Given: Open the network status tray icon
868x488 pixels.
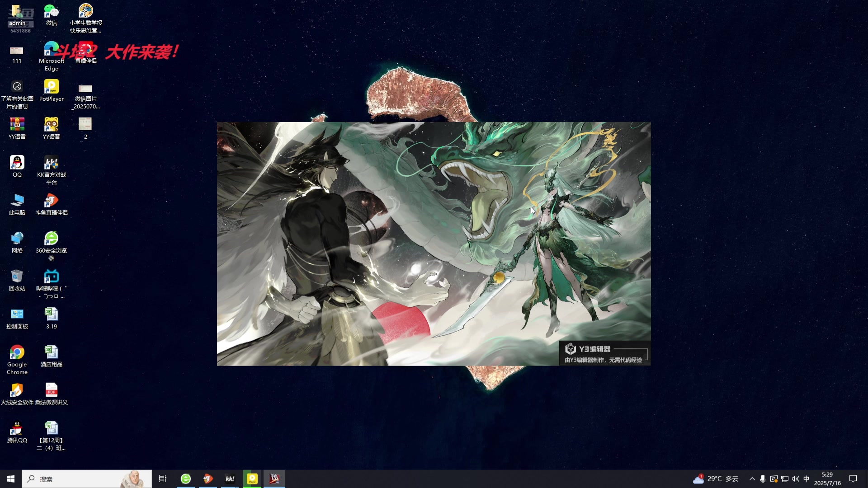Looking at the screenshot, I should coord(785,479).
